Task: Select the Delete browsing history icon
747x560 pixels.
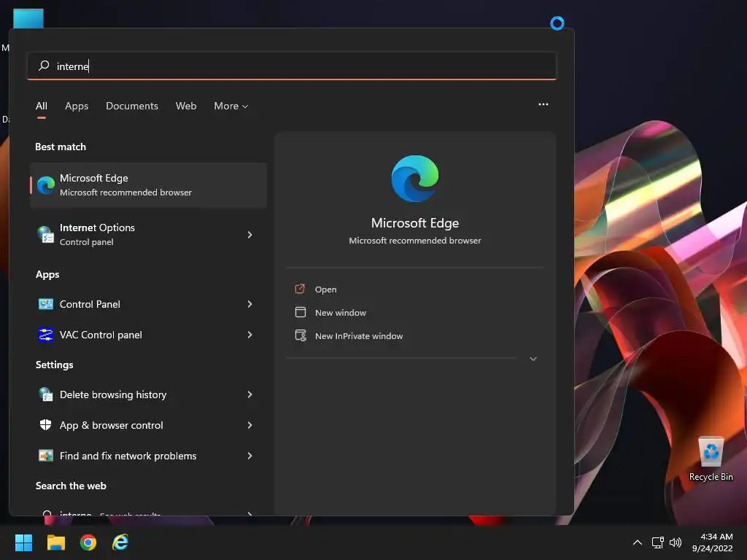Action: [x=46, y=394]
